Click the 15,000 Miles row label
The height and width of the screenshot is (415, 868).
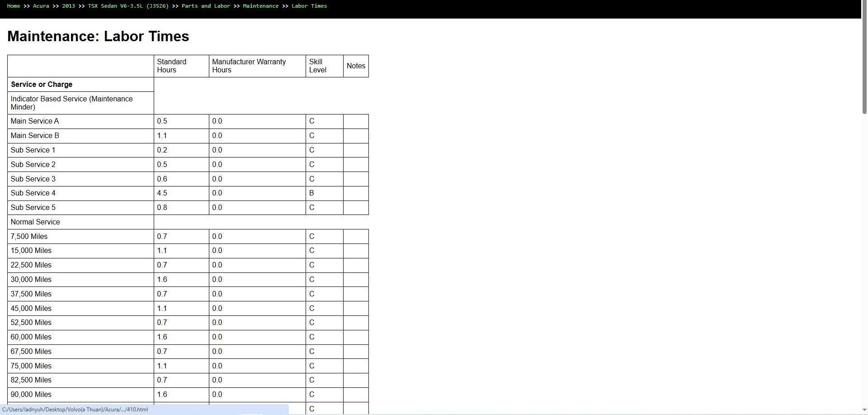coord(31,251)
